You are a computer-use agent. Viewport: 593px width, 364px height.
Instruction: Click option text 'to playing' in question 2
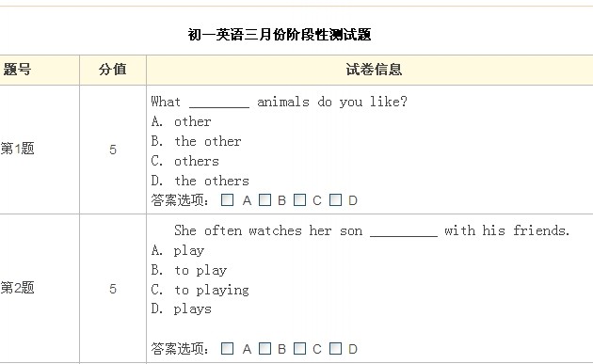click(212, 291)
